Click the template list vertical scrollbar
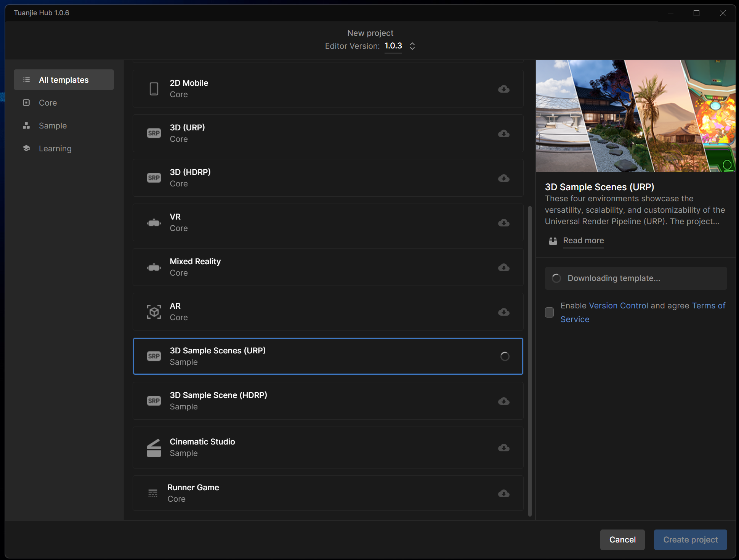 [x=530, y=360]
